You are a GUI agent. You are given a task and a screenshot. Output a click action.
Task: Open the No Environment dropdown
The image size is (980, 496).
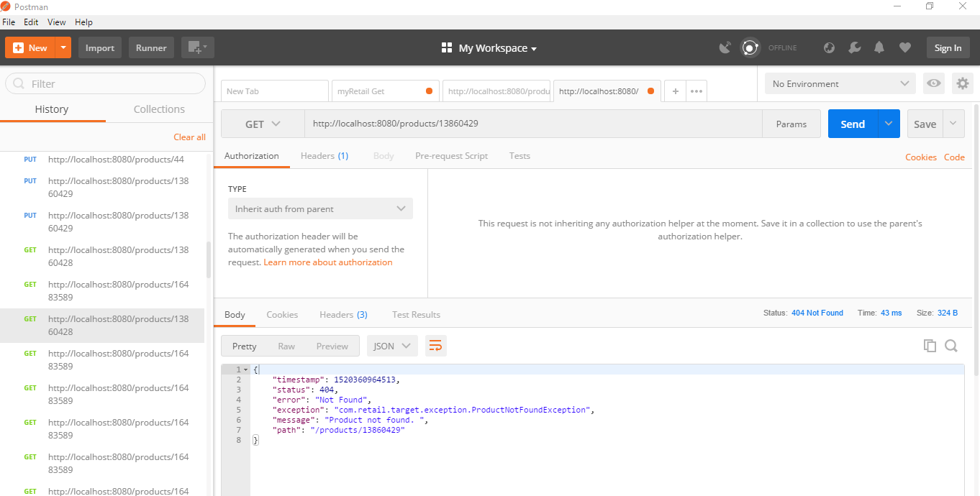[840, 83]
